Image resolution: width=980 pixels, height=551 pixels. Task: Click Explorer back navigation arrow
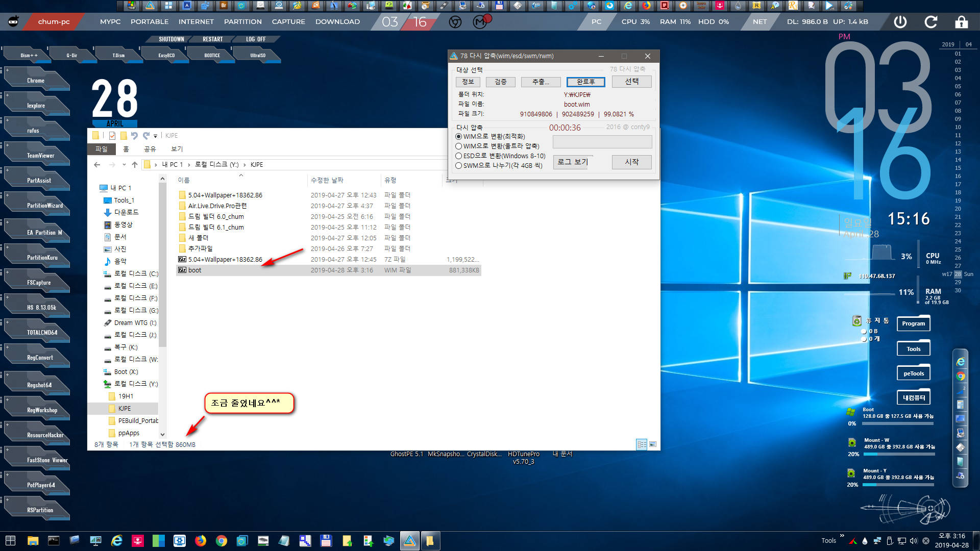(x=97, y=165)
